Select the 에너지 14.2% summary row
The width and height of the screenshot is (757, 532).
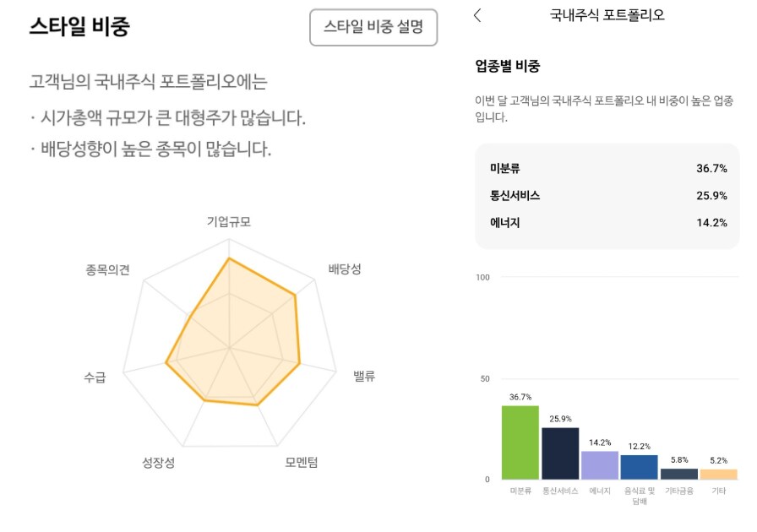point(607,223)
